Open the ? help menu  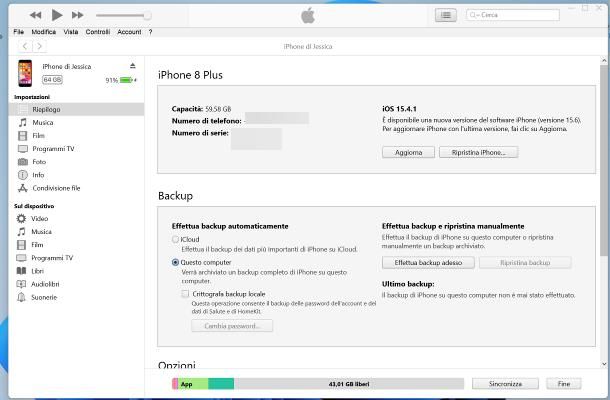[151, 32]
